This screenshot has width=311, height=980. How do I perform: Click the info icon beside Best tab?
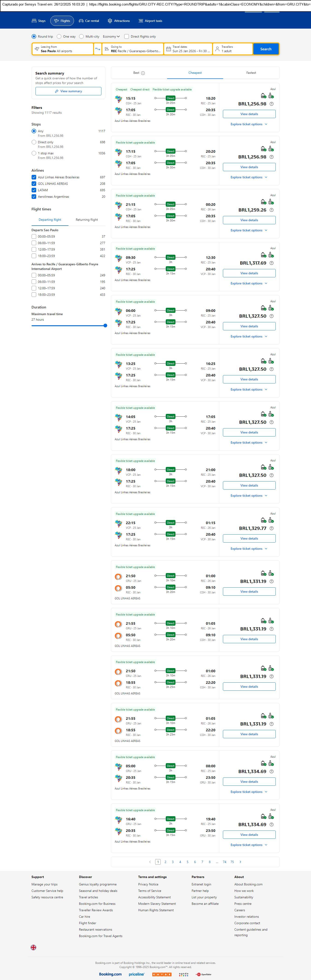(x=143, y=73)
